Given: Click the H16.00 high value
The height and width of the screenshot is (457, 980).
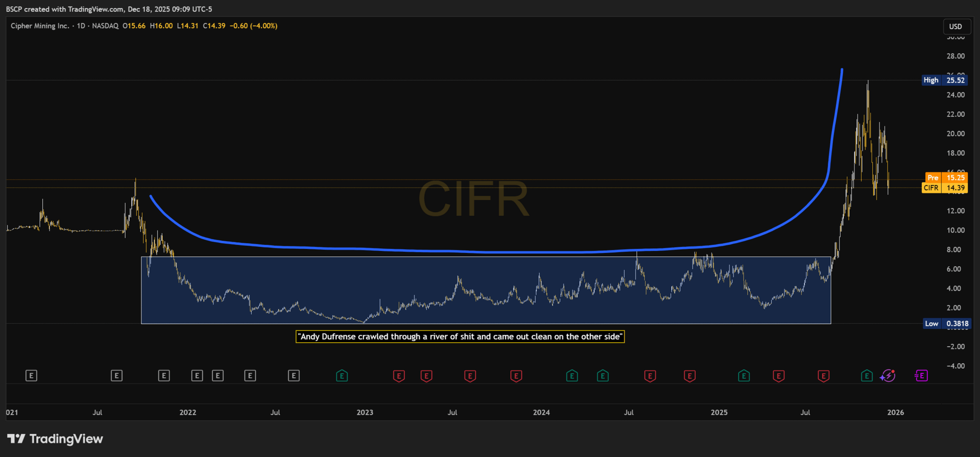Looking at the screenshot, I should 161,26.
